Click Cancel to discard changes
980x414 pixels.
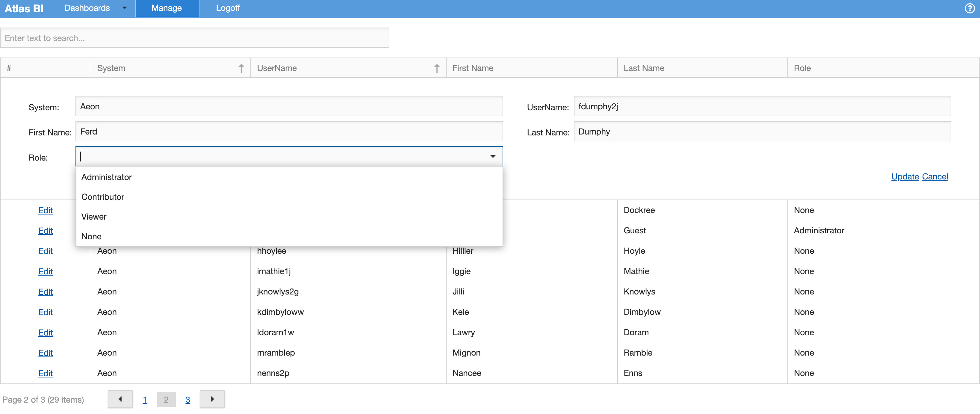(x=935, y=176)
